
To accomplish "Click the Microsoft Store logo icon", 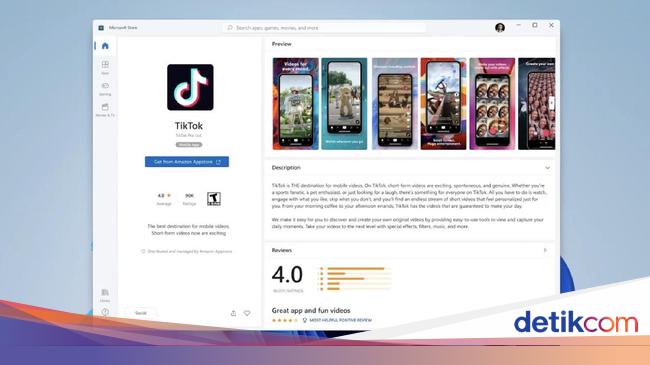I will [101, 28].
